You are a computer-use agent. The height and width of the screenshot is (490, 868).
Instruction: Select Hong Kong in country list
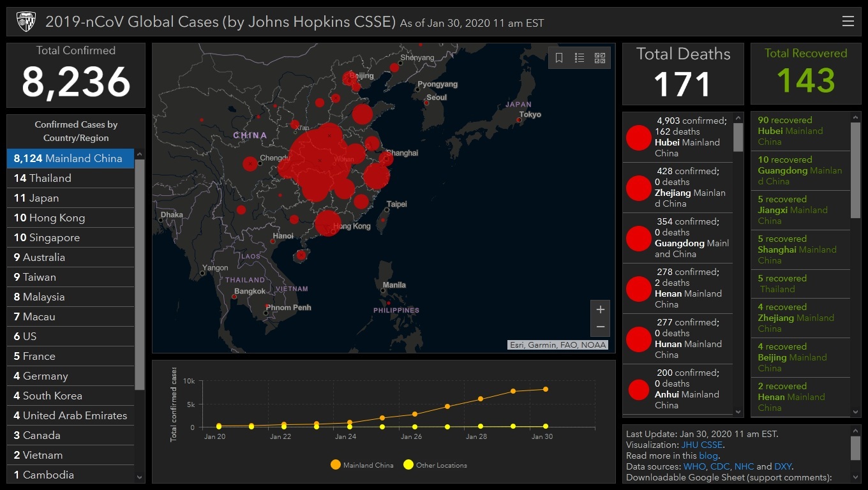click(70, 218)
